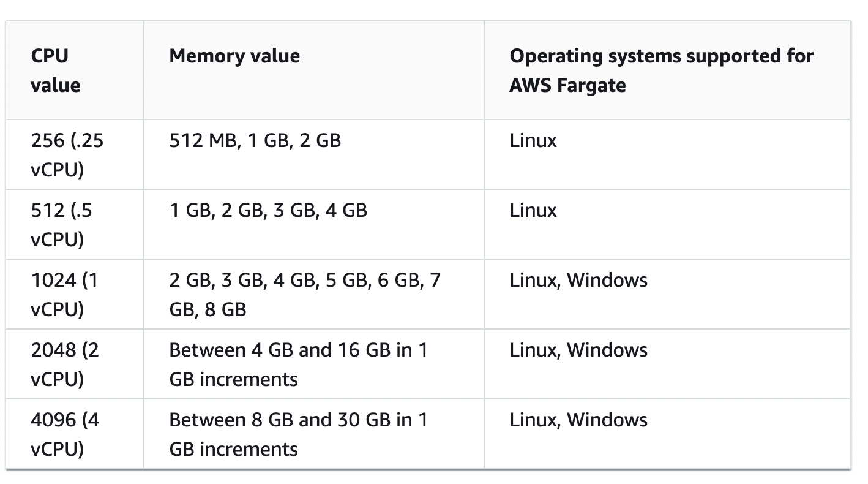The width and height of the screenshot is (868, 484).
Task: Click Linux, Windows in the 1024 row
Action: pos(578,281)
